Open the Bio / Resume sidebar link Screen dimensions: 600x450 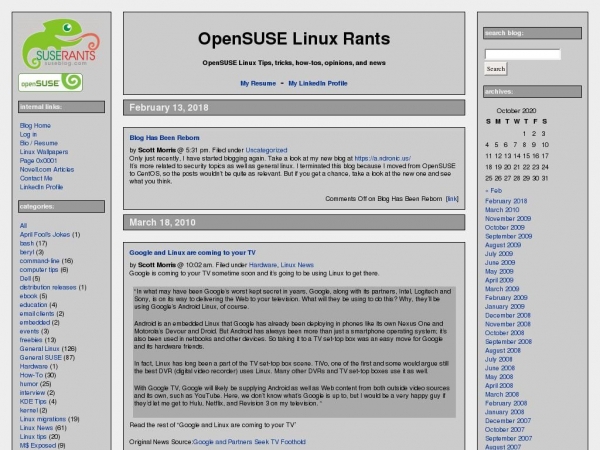(39, 143)
